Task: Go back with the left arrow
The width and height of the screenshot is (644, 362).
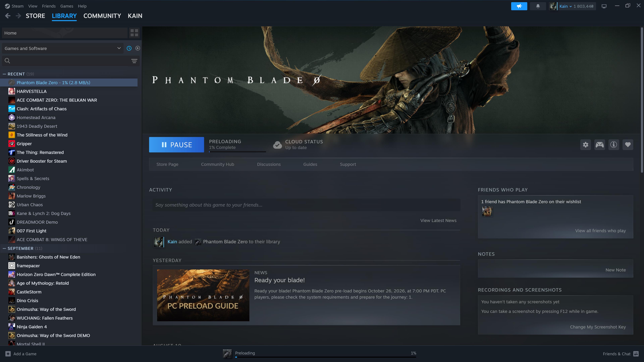Action: 8,16
